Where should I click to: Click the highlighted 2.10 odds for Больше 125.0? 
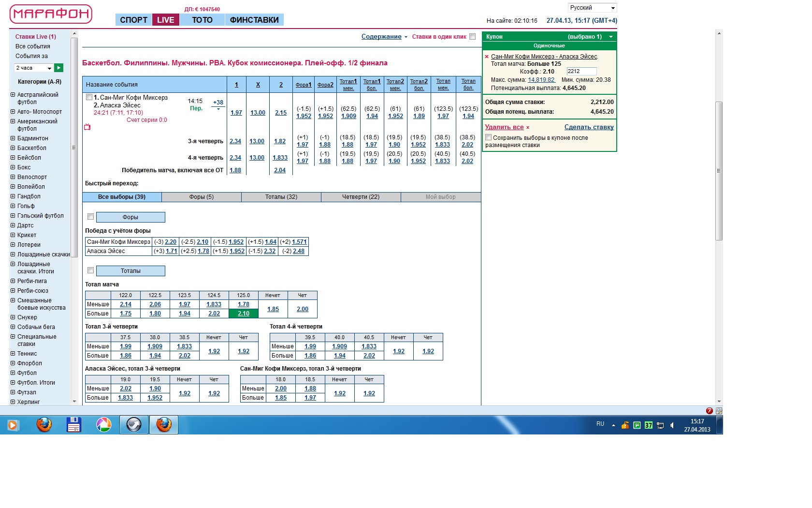[x=244, y=314]
